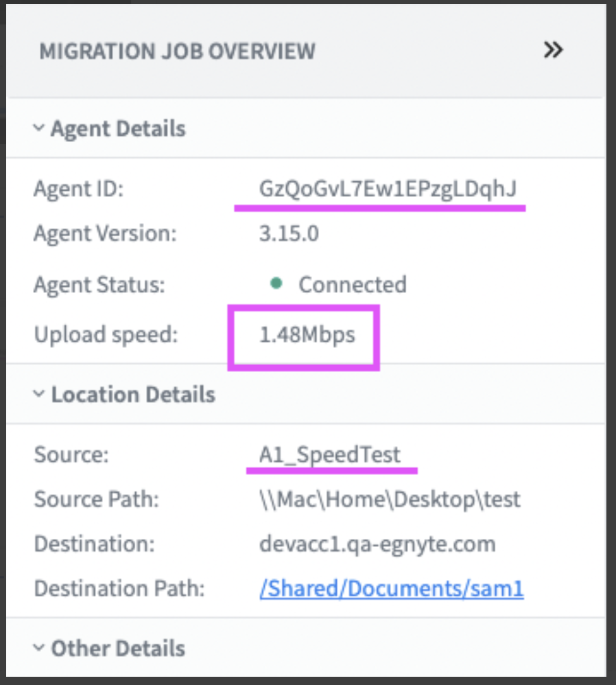This screenshot has height=685, width=616.
Task: Click the source path \\Mac\Home\Desktop\test
Action: coord(390,499)
